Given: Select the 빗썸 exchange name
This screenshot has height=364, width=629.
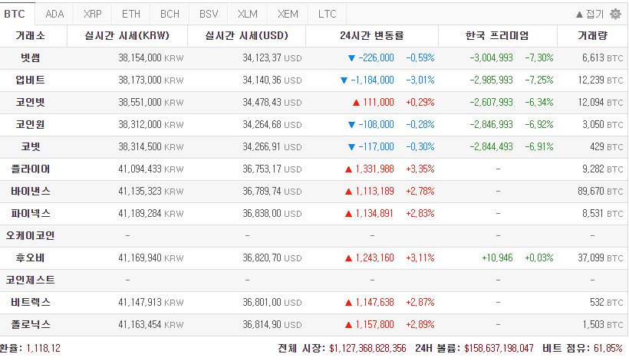Looking at the screenshot, I should 31,57.
